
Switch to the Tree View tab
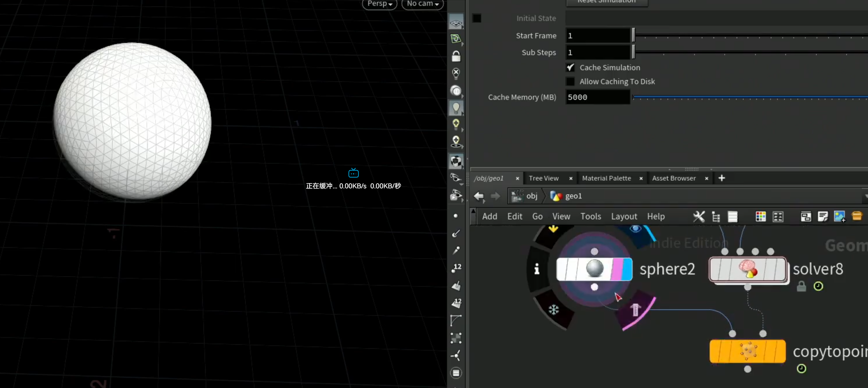click(x=543, y=178)
